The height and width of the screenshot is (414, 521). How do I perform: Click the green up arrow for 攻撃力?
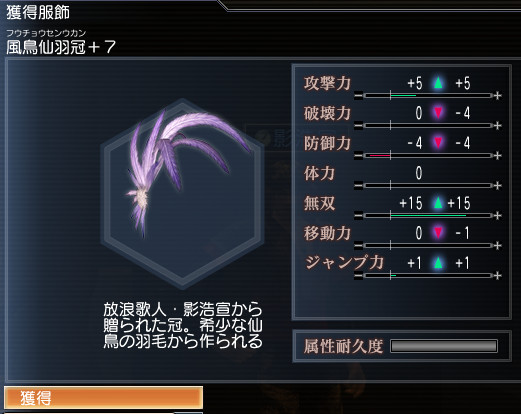pyautogui.click(x=438, y=82)
